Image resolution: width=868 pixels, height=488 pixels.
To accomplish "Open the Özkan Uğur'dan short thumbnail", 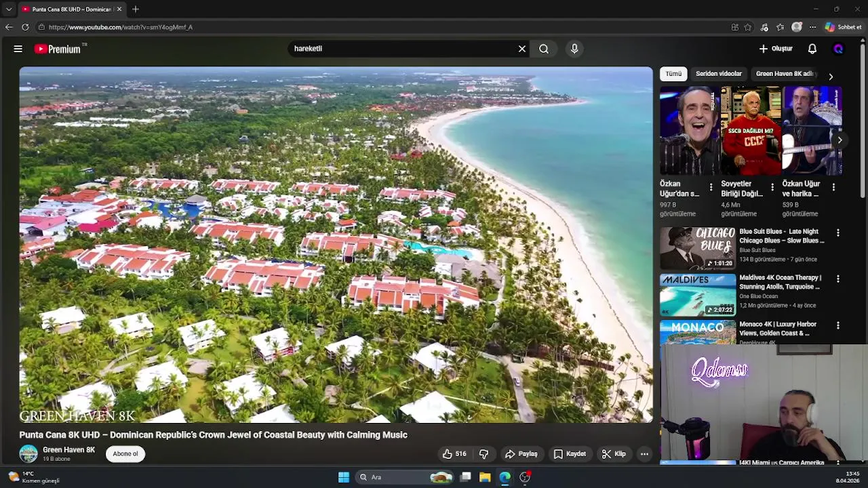I will coord(689,131).
